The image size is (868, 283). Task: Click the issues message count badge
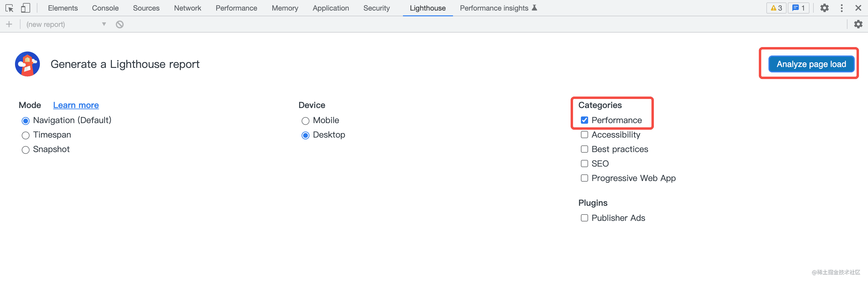[798, 8]
